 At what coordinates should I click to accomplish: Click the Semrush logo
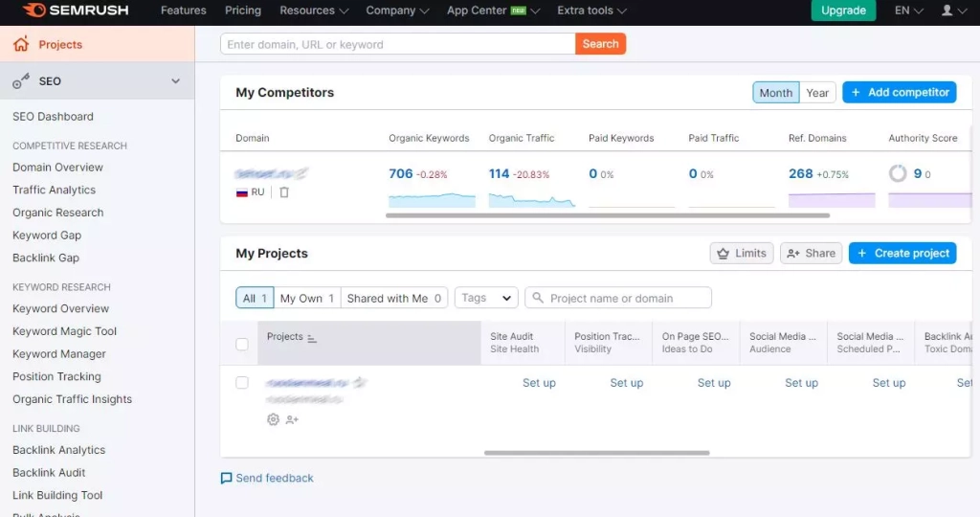[x=76, y=10]
